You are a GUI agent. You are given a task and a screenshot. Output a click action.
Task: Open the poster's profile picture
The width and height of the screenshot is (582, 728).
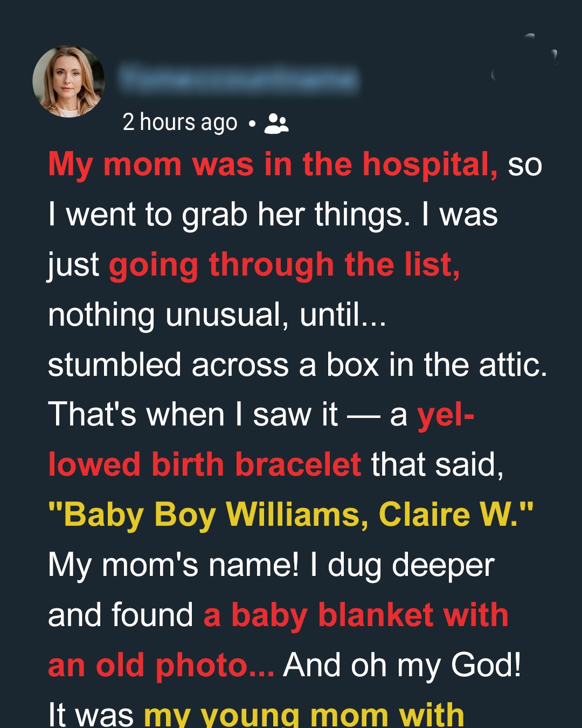click(68, 81)
